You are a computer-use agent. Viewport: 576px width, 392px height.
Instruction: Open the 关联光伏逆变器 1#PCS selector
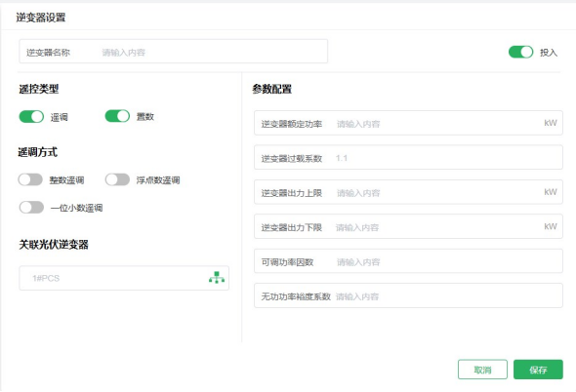click(x=124, y=278)
